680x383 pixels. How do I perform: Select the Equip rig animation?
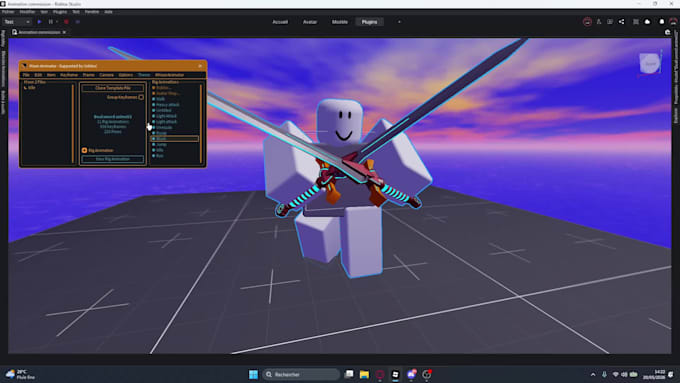point(161,133)
